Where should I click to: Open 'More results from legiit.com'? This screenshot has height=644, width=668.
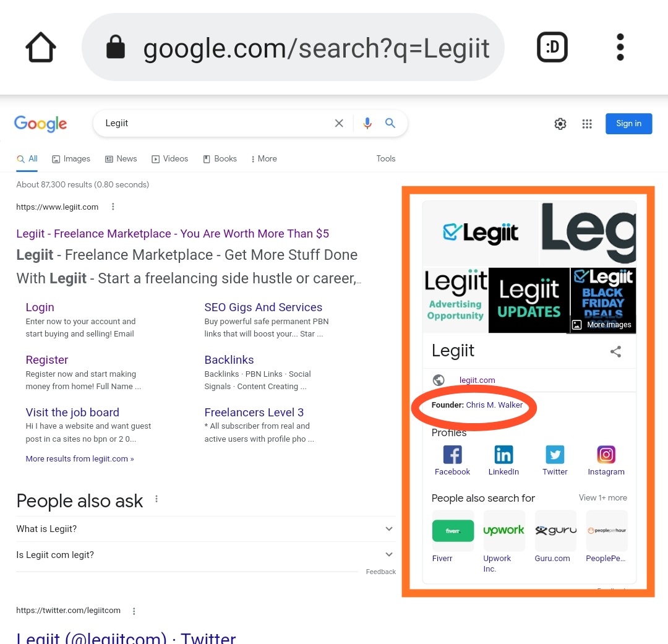[79, 458]
